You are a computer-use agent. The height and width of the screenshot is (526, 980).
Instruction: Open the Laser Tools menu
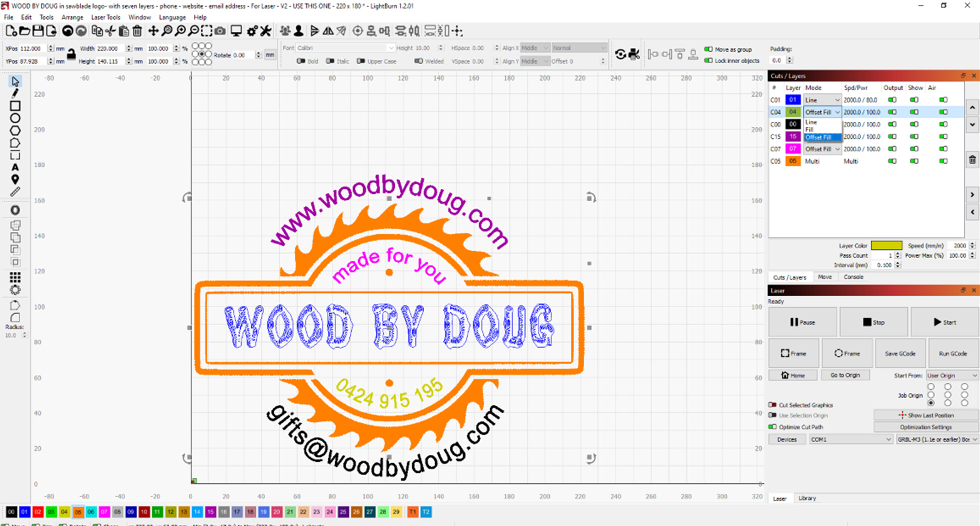[x=106, y=17]
